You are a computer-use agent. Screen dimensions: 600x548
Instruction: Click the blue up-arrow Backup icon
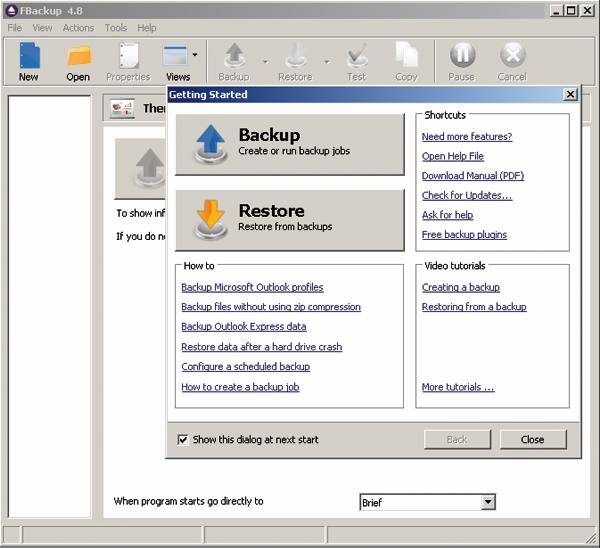coord(210,145)
